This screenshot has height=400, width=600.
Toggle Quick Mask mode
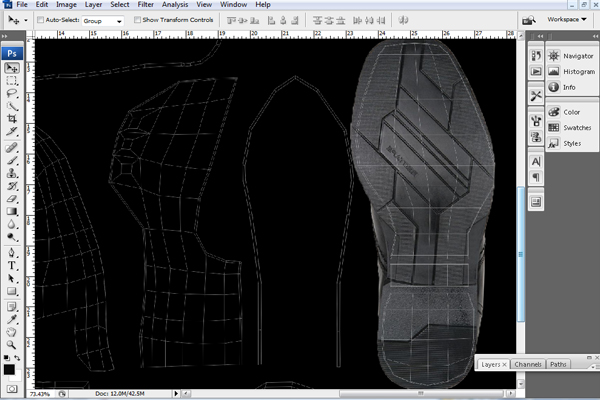click(12, 389)
